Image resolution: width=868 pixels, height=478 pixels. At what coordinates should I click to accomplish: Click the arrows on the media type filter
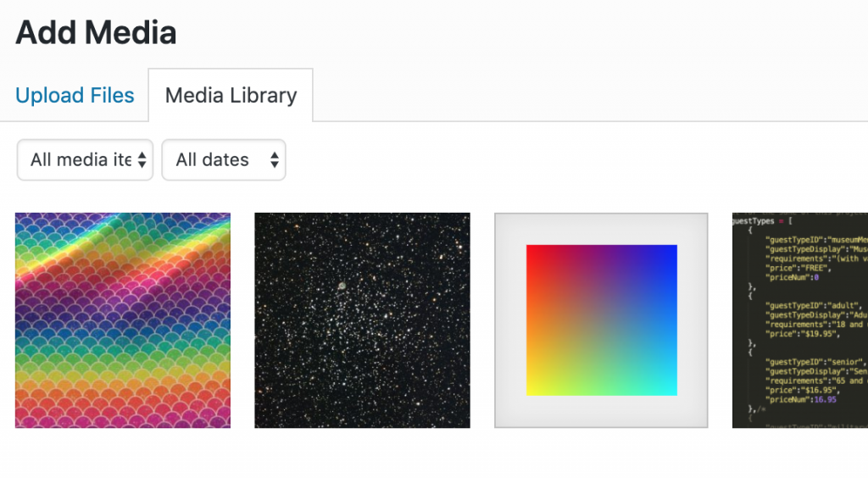142,159
